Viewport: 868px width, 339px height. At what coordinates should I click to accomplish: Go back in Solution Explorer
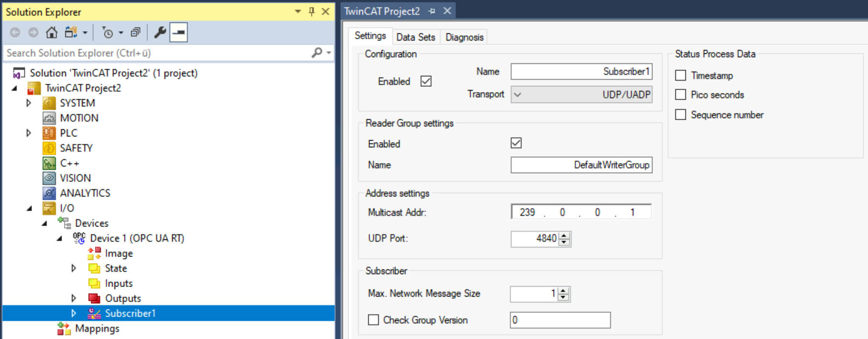[15, 32]
